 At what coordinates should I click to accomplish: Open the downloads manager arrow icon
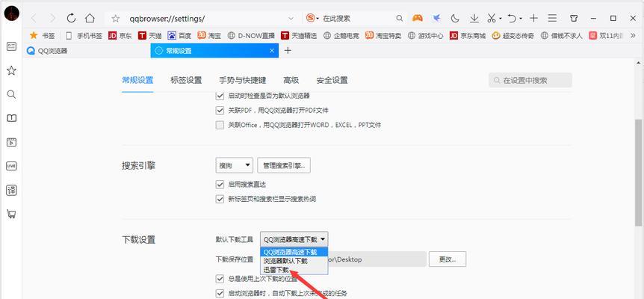point(474,18)
